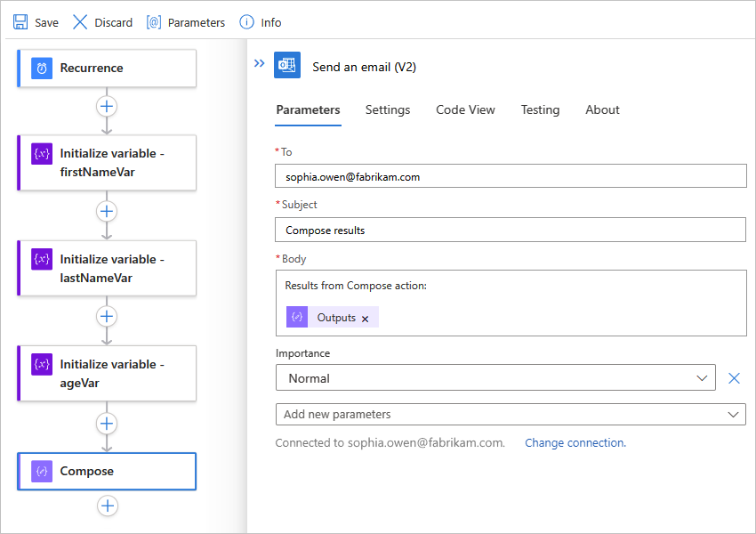Remove the Importance parameter
The height and width of the screenshot is (534, 756).
click(x=734, y=378)
